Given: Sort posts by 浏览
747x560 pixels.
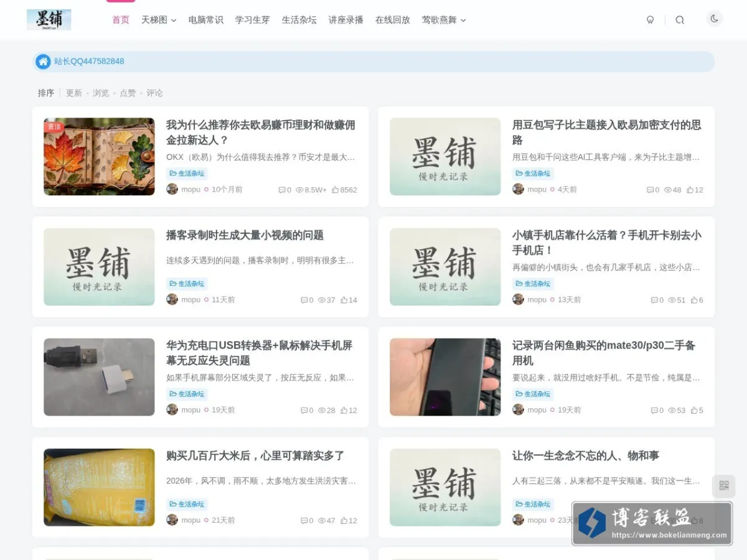Looking at the screenshot, I should tap(101, 93).
